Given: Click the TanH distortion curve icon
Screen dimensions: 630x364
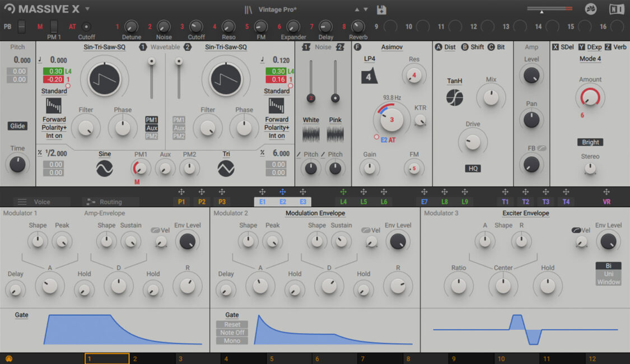Looking at the screenshot, I should (x=455, y=98).
